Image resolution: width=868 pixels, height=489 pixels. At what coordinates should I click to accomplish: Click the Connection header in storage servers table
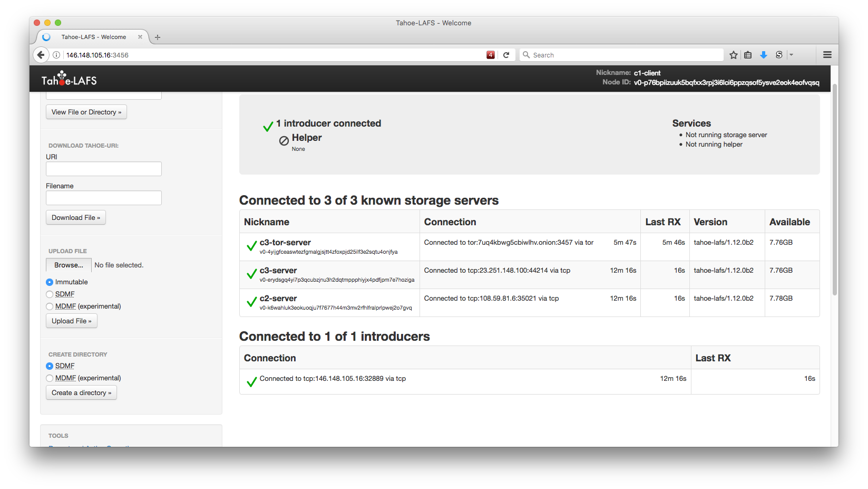coord(450,222)
